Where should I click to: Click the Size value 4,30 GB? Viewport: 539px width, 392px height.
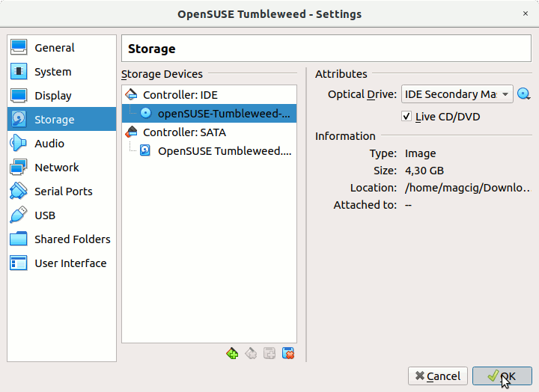point(424,171)
